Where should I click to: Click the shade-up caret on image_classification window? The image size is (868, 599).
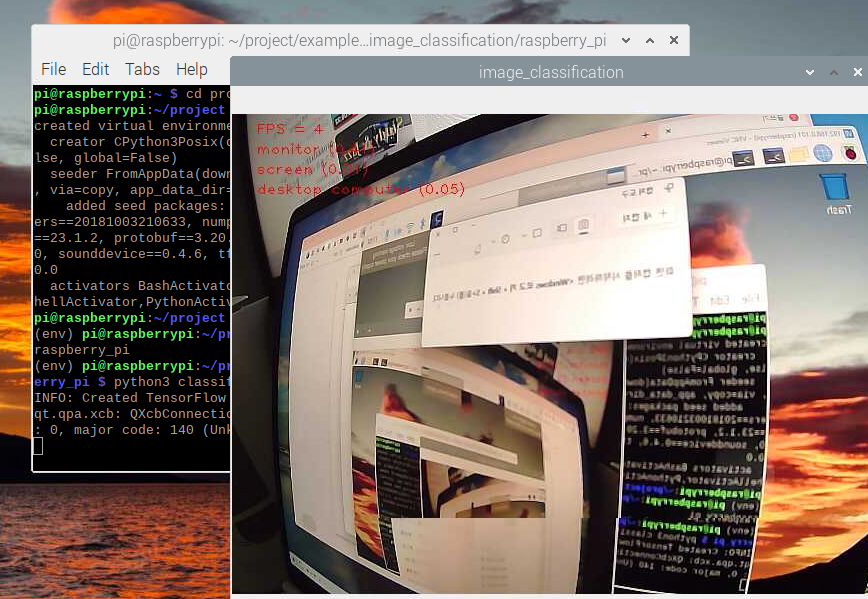834,72
